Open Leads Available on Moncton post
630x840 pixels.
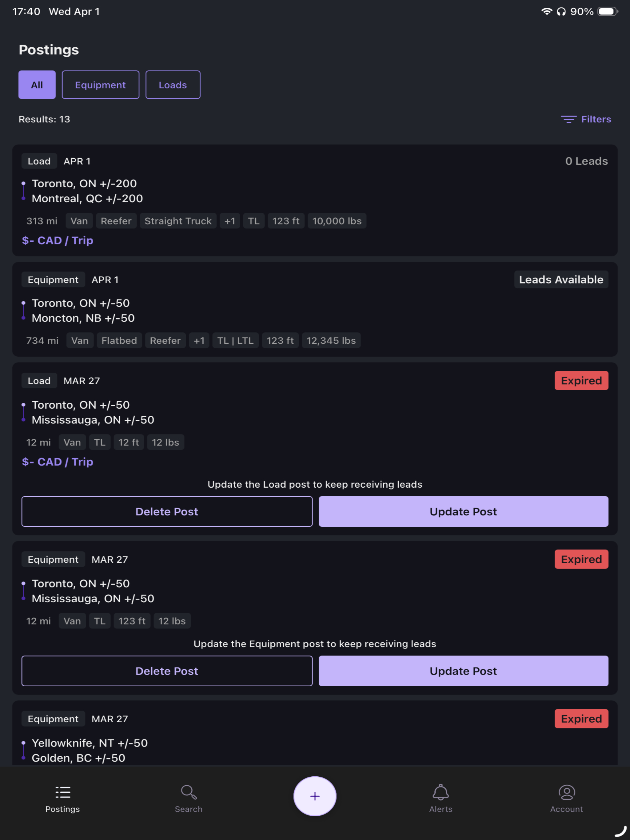[x=561, y=279]
